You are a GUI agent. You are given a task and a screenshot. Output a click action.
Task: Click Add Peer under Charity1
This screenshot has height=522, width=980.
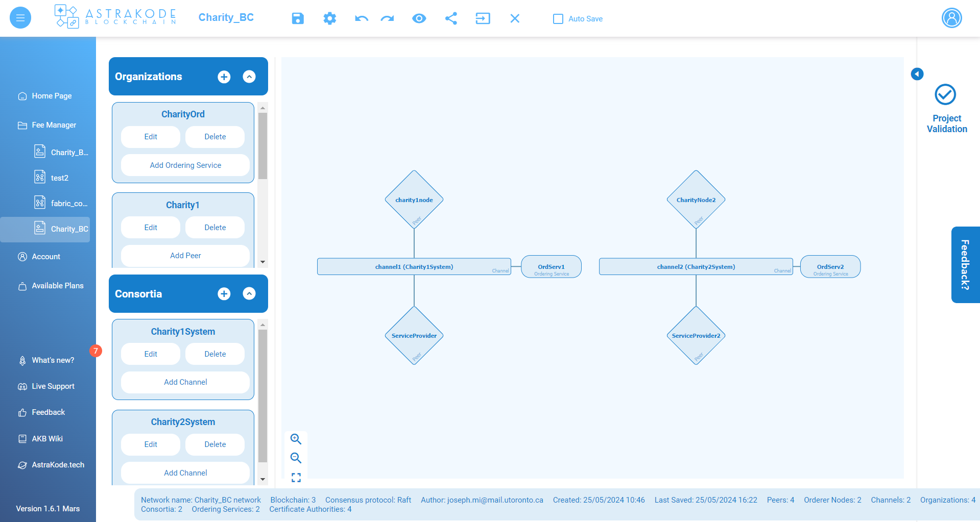tap(185, 256)
